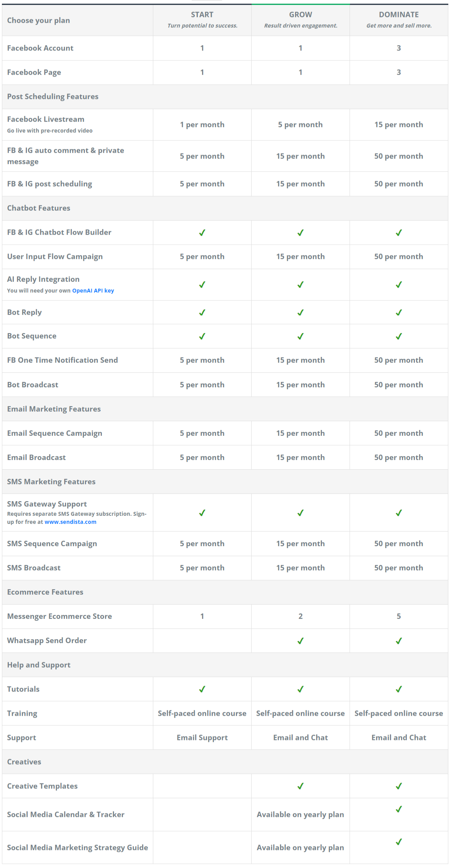Image resolution: width=451 pixels, height=868 pixels.
Task: Open the www.sendista.com link
Action: pyautogui.click(x=70, y=522)
